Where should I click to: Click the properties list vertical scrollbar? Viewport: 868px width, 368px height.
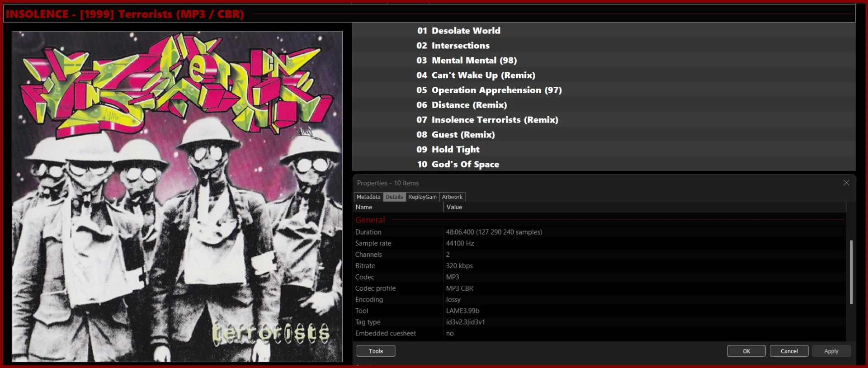851,272
